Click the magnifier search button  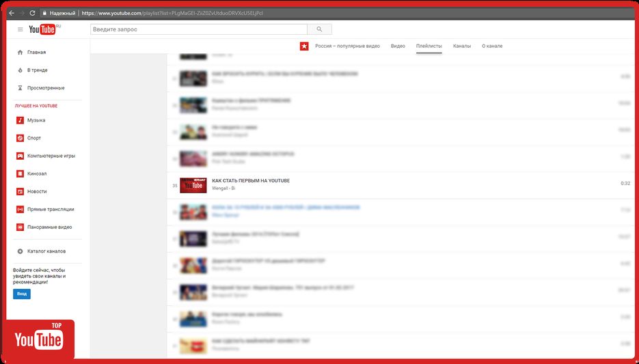click(x=320, y=29)
